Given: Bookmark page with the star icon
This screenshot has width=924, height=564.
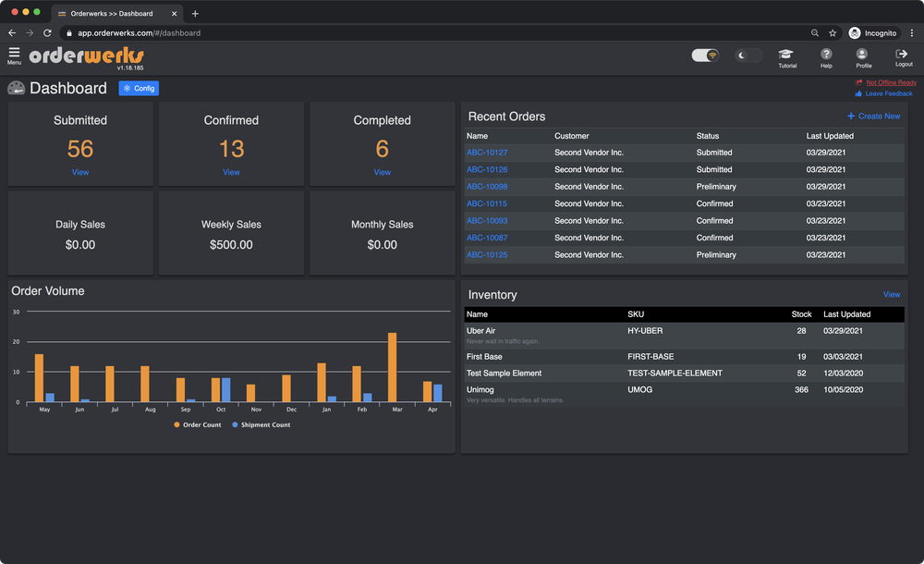Looking at the screenshot, I should click(x=833, y=32).
